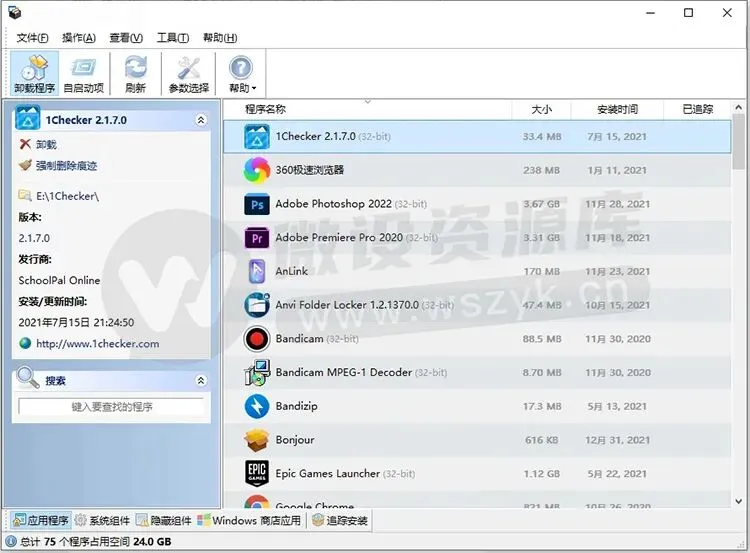Click the 7月 15, 2021 install date
The height and width of the screenshot is (553, 750).
(x=617, y=137)
